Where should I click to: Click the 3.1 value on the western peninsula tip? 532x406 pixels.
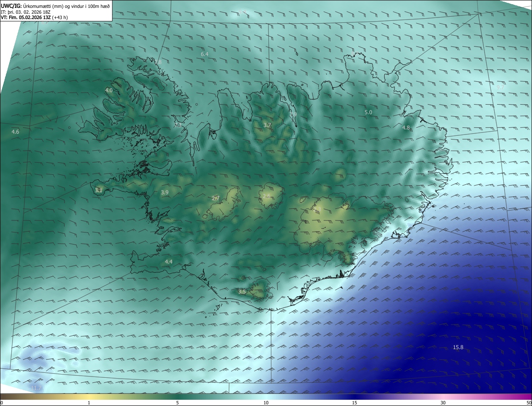click(99, 190)
